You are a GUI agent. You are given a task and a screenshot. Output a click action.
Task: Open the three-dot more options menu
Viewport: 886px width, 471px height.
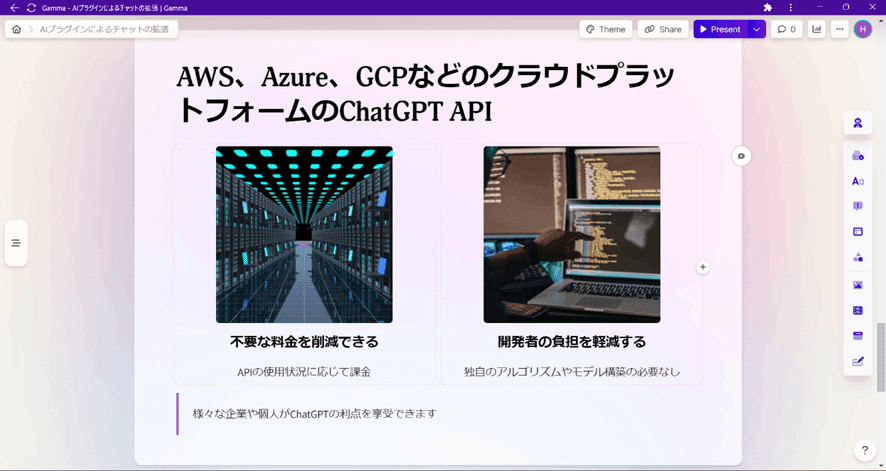[x=840, y=29]
